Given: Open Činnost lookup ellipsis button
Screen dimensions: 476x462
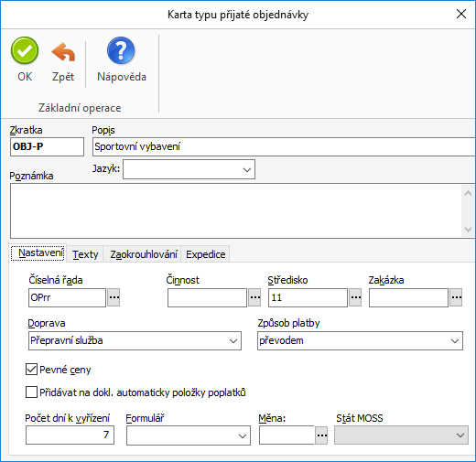Looking at the screenshot, I should (254, 297).
